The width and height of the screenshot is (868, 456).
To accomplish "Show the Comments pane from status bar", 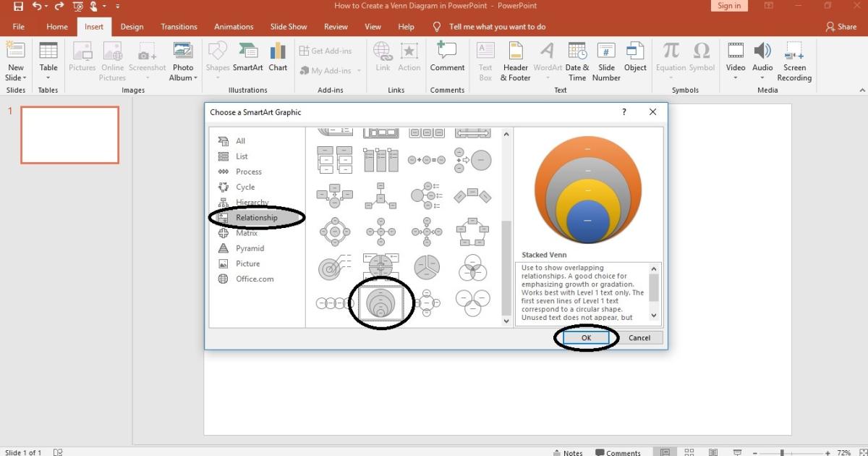I will point(618,452).
